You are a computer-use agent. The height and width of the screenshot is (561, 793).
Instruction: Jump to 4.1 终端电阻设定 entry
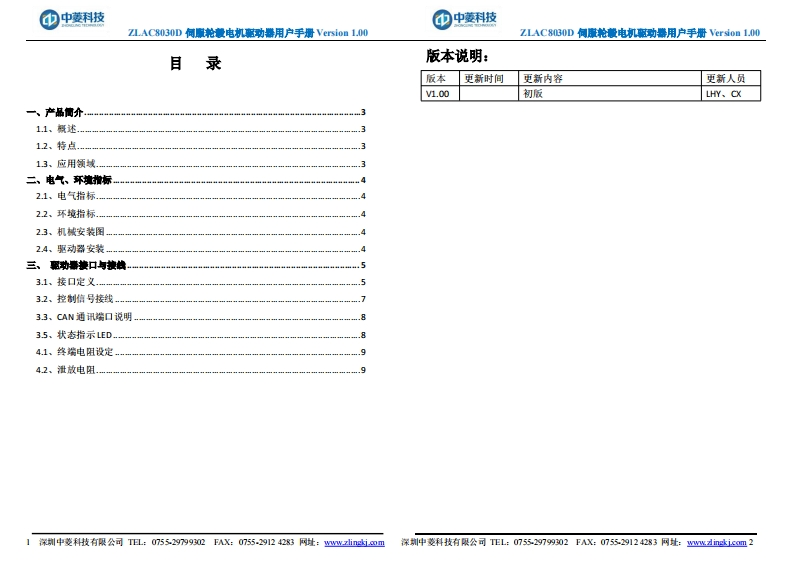tap(75, 351)
